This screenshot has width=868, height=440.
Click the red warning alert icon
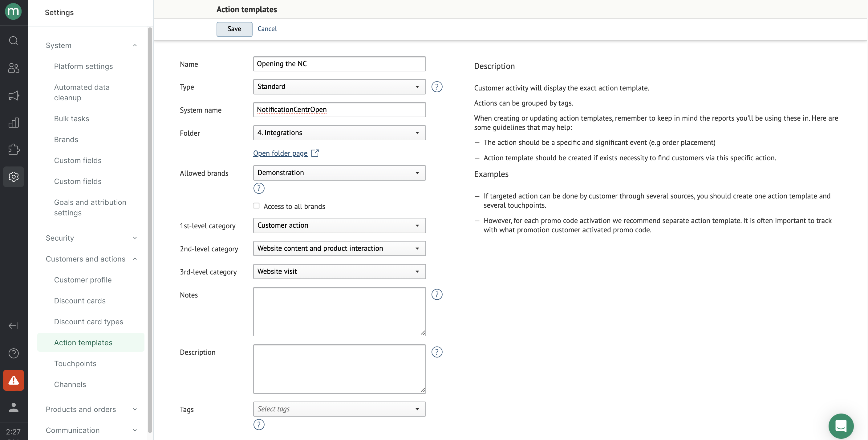coord(14,380)
